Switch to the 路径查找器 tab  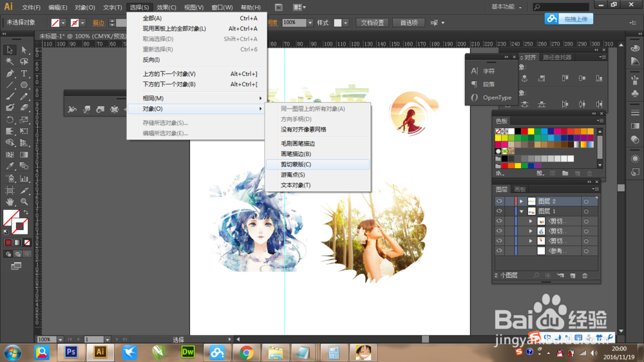pos(557,57)
